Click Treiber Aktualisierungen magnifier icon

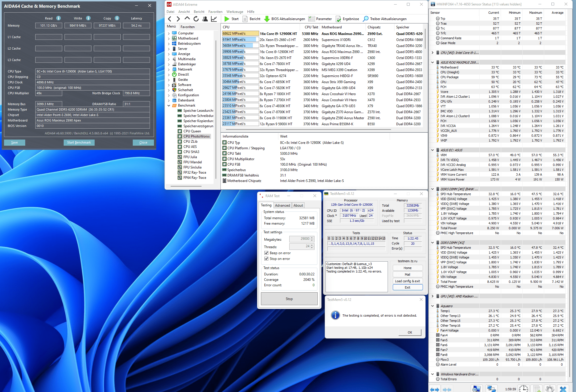click(366, 19)
